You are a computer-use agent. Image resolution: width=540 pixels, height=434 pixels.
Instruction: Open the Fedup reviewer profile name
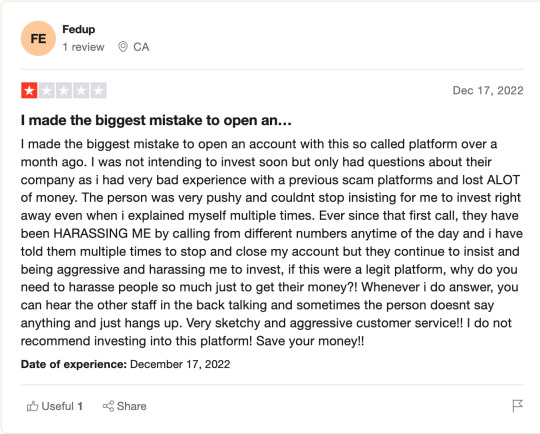coord(79,29)
